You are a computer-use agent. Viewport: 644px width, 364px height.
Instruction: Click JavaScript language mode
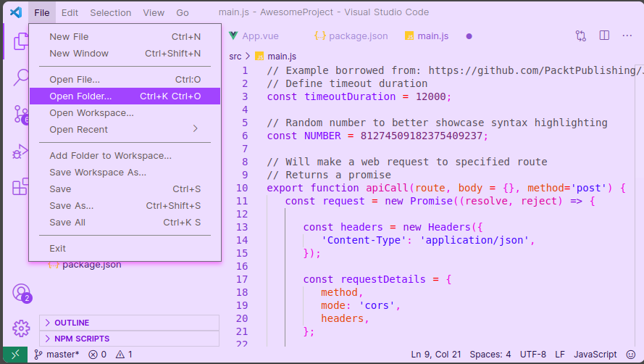595,354
